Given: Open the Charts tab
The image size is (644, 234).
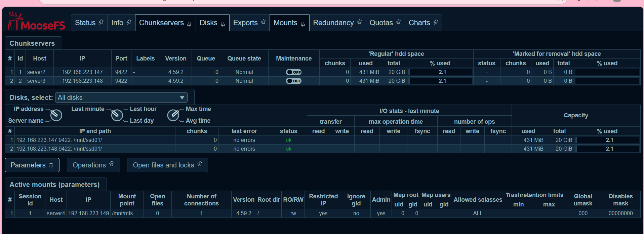Looking at the screenshot, I should (x=419, y=23).
